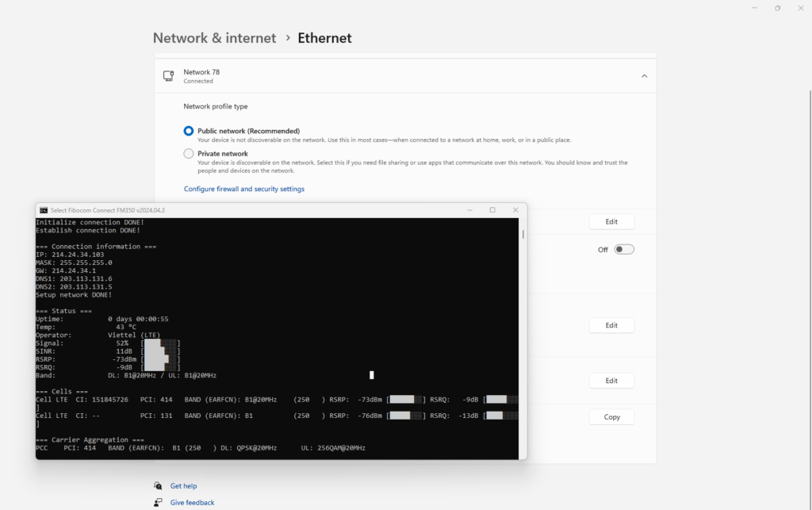812x510 pixels.
Task: Click the Temp 43 °C value
Action: (x=126, y=328)
